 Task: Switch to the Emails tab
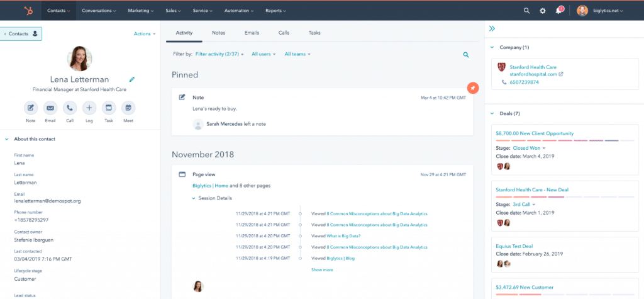click(252, 33)
